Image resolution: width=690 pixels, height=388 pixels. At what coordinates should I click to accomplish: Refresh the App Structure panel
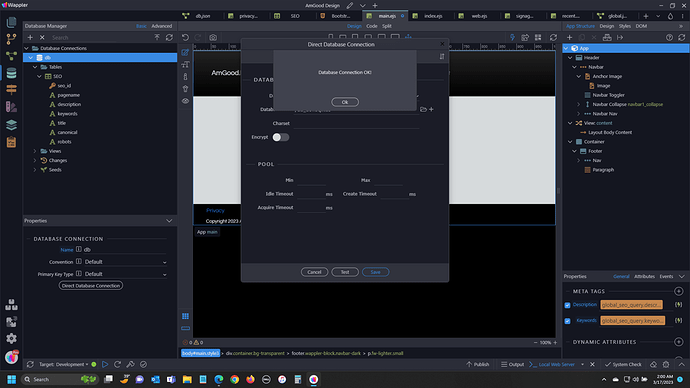click(682, 37)
